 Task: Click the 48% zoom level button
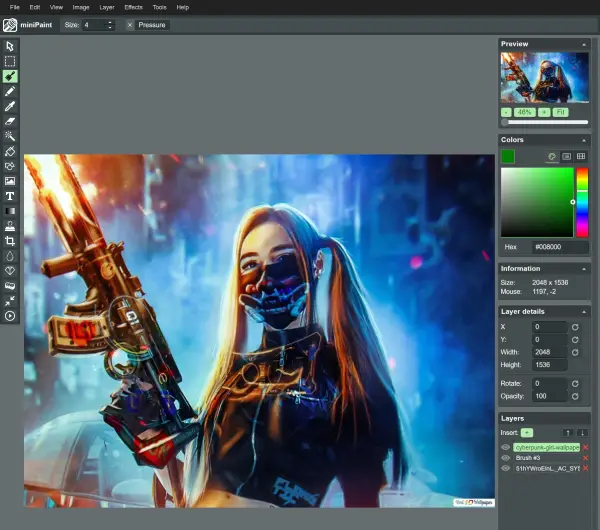click(524, 112)
